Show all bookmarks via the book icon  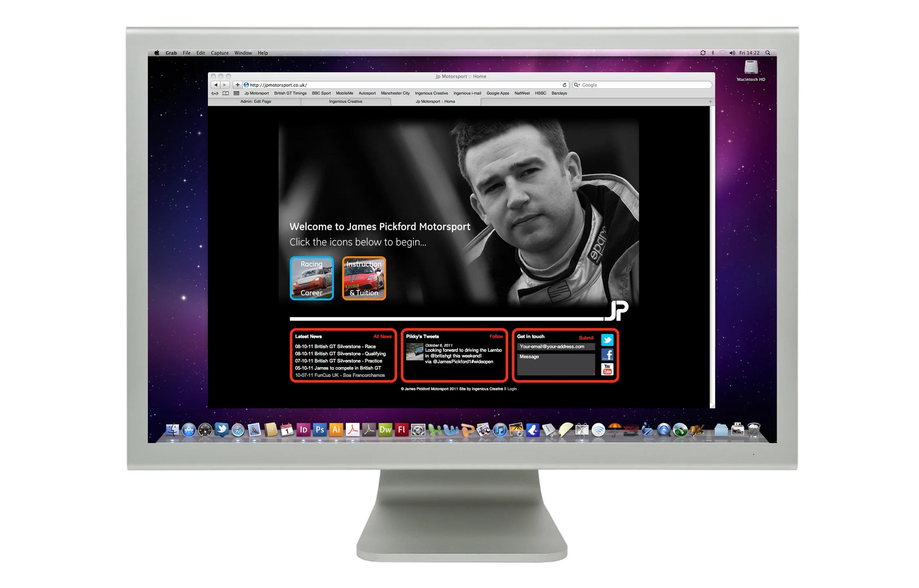[225, 94]
